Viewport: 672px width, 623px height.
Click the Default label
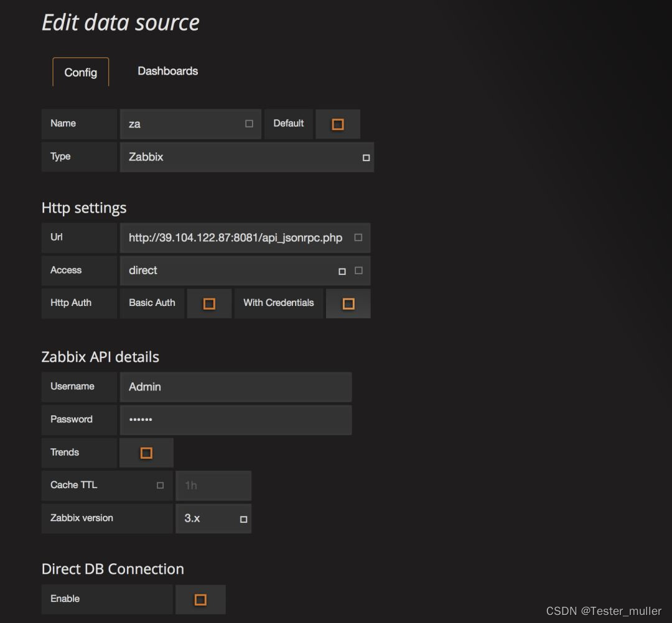click(289, 123)
